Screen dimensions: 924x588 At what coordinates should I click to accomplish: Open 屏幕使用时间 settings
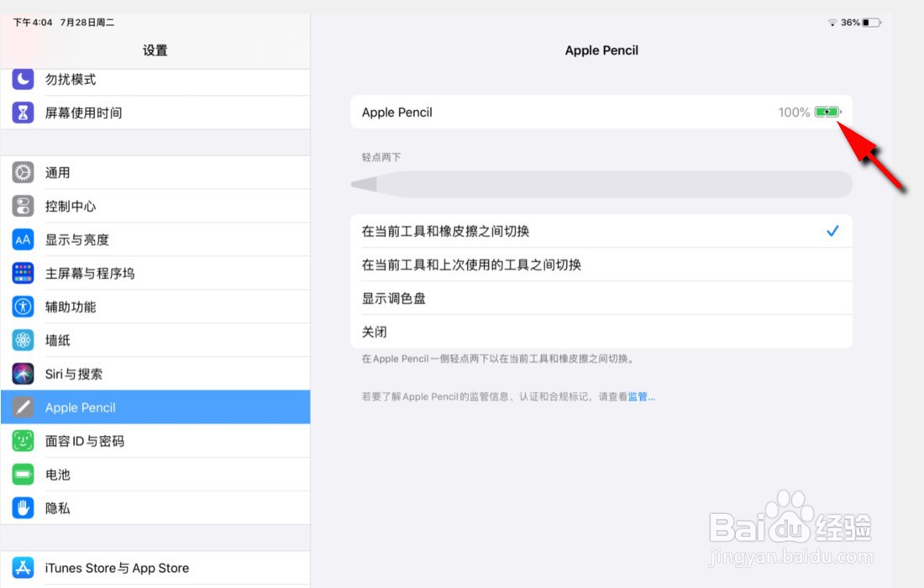[x=155, y=113]
